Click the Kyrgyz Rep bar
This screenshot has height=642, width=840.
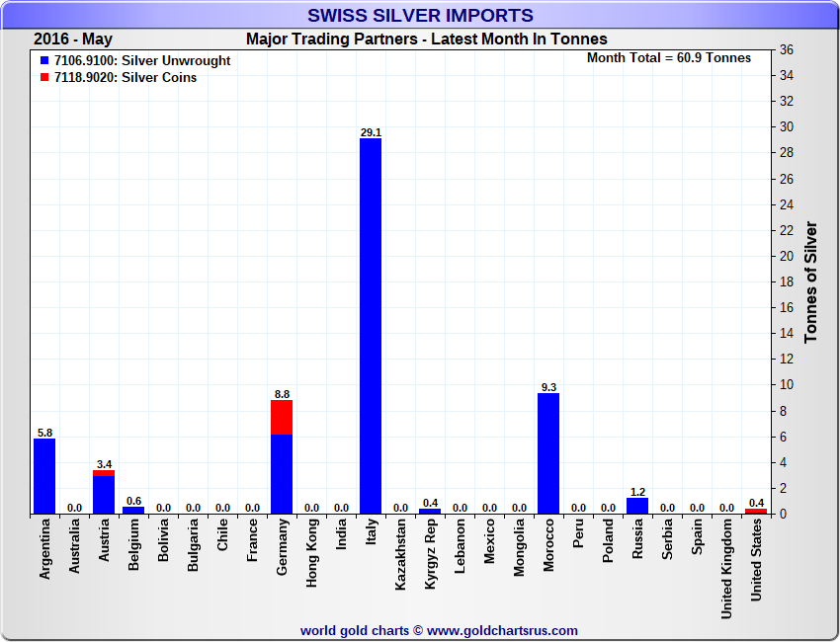[x=430, y=512]
